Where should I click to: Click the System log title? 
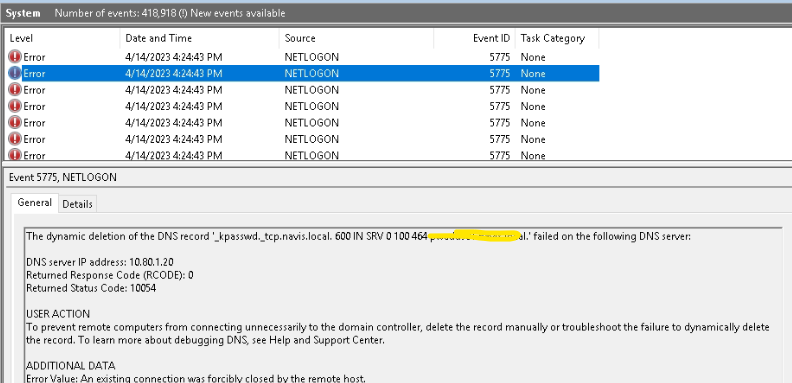pos(23,13)
